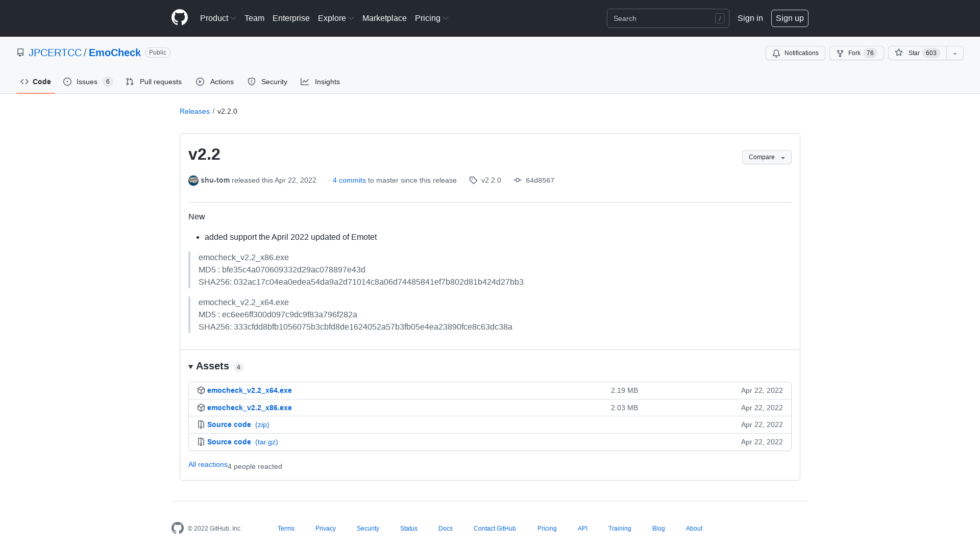Open the Pricing dropdown in header
The width and height of the screenshot is (980, 551).
click(x=432, y=18)
